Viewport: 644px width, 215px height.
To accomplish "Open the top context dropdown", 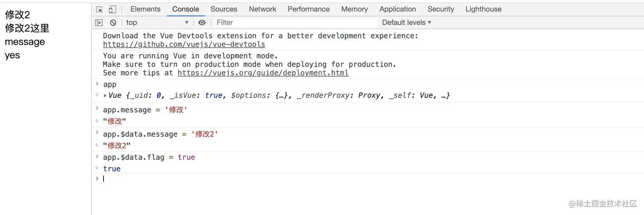I will pos(157,23).
